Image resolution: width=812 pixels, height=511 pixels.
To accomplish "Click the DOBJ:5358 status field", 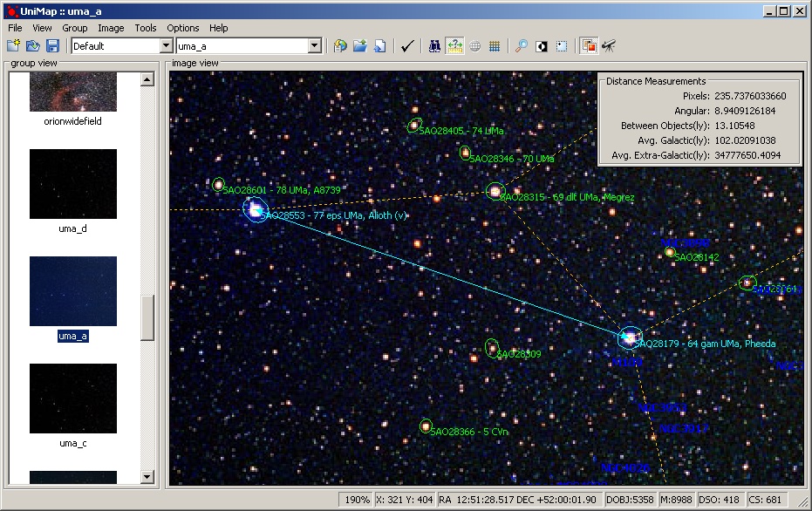I will pos(630,500).
